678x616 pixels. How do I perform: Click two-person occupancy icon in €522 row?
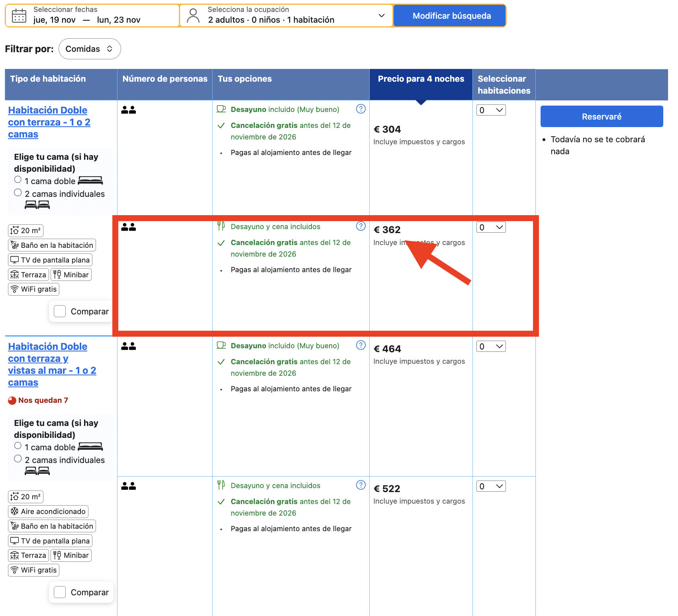click(x=129, y=486)
